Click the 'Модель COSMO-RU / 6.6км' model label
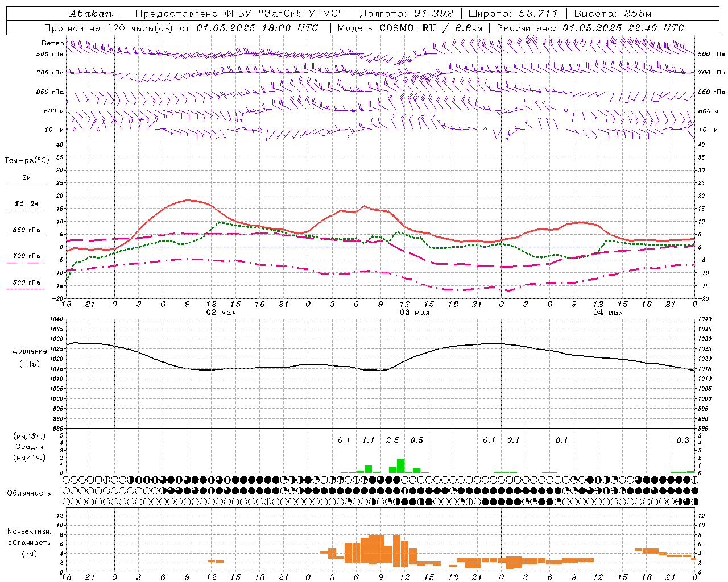This screenshot has height=582, width=728. pos(410,28)
